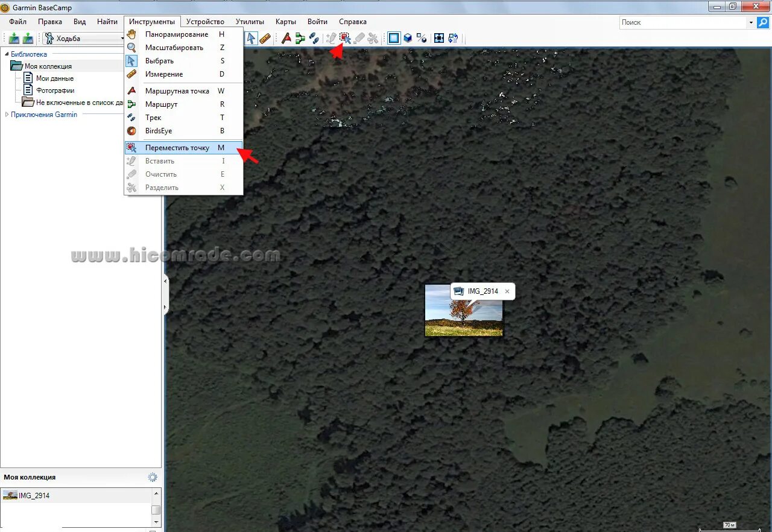
Task: Select the Move Point tool in toolbar
Action: click(345, 39)
